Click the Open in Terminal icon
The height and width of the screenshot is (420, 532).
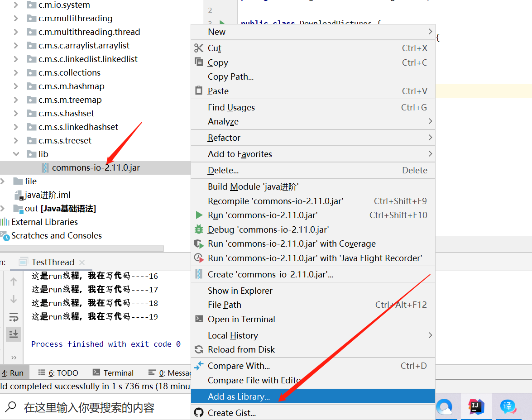tap(199, 319)
